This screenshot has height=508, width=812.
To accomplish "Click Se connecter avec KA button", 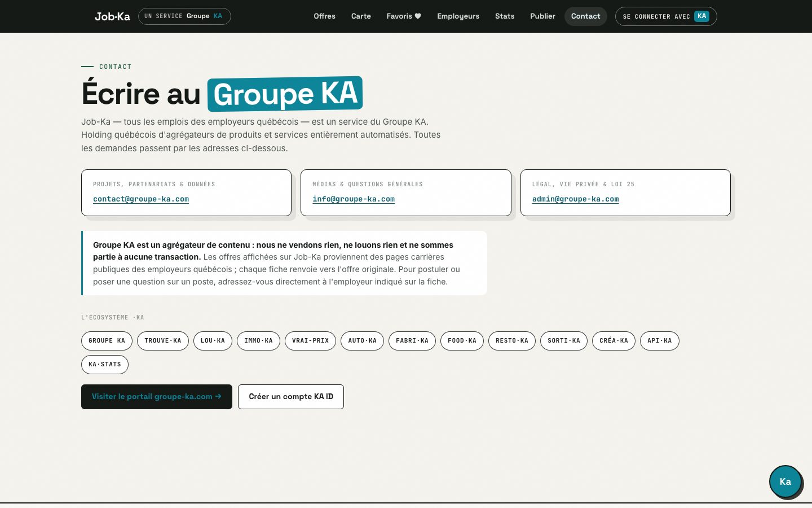I will point(666,16).
